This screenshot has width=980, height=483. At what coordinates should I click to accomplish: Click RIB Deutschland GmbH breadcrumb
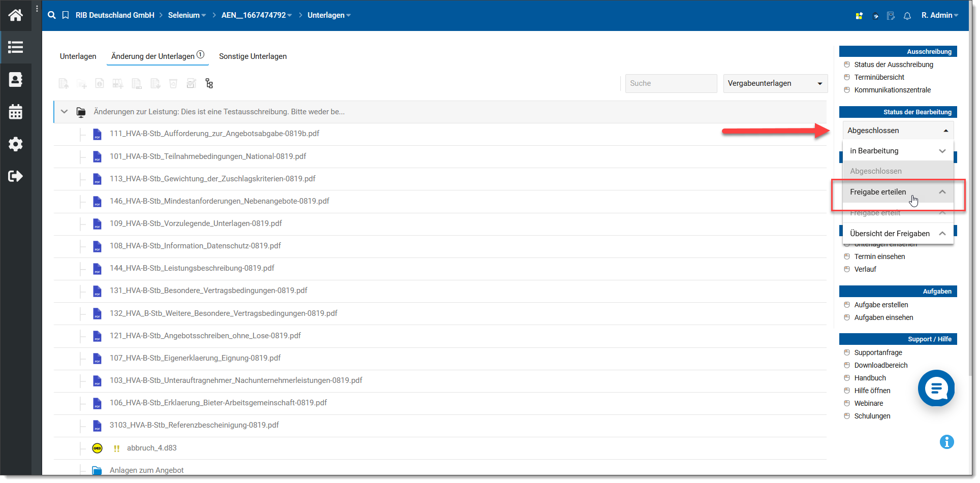(115, 15)
